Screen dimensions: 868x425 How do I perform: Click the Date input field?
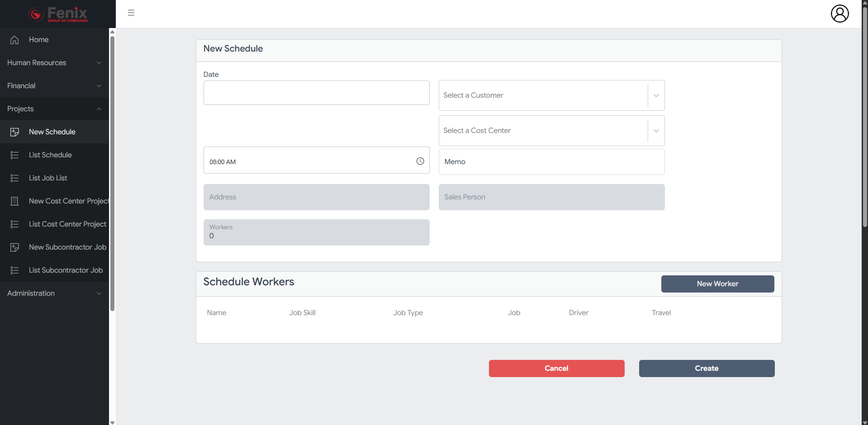316,93
